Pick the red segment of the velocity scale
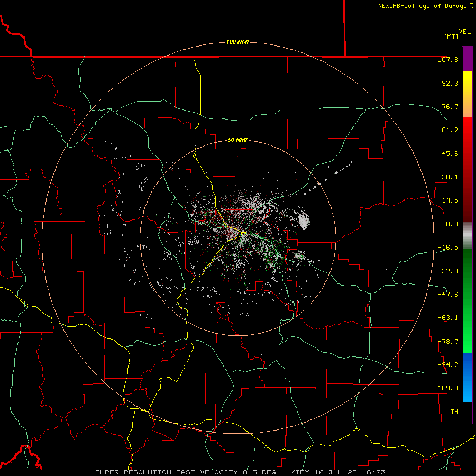 (x=467, y=169)
